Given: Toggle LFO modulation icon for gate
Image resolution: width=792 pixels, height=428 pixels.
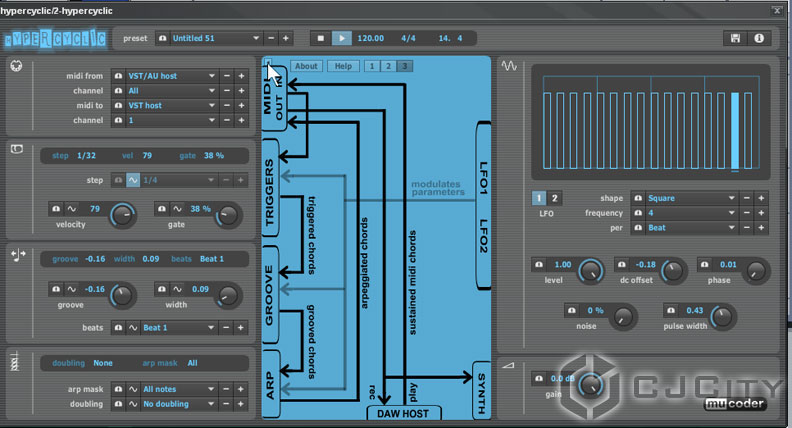Looking at the screenshot, I should click(x=177, y=209).
